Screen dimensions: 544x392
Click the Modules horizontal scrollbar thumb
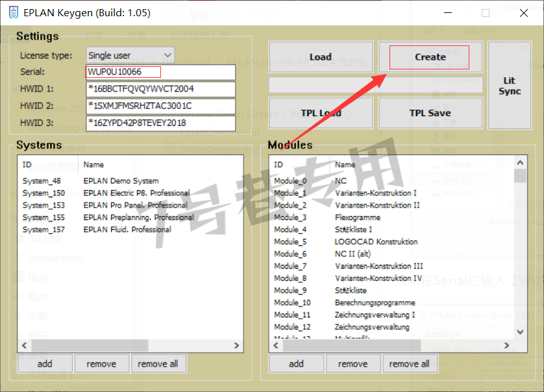tap(352, 345)
